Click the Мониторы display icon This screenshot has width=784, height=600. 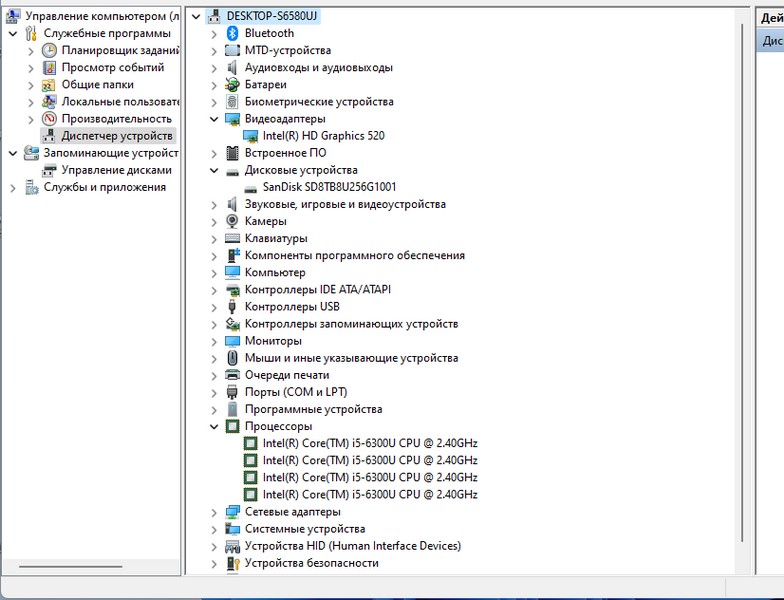[x=232, y=341]
